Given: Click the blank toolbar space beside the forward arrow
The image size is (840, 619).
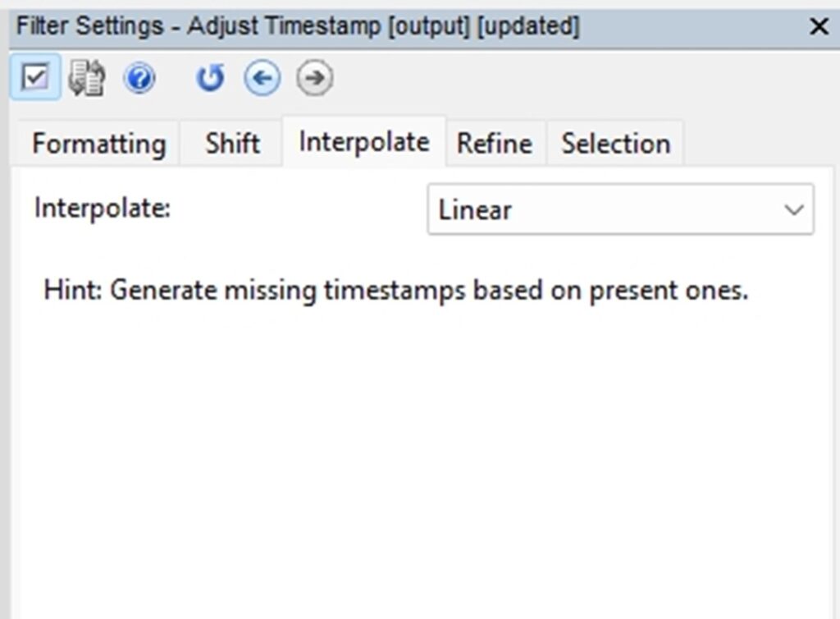Looking at the screenshot, I should pyautogui.click(x=578, y=78).
